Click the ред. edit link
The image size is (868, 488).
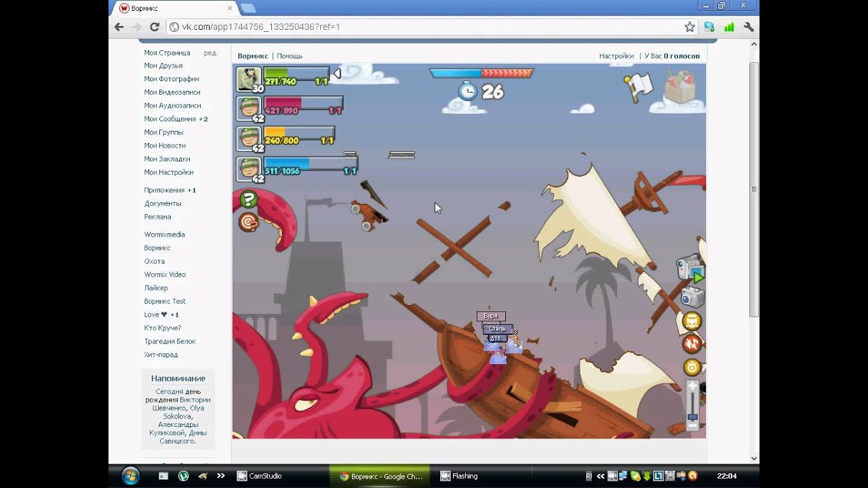211,53
